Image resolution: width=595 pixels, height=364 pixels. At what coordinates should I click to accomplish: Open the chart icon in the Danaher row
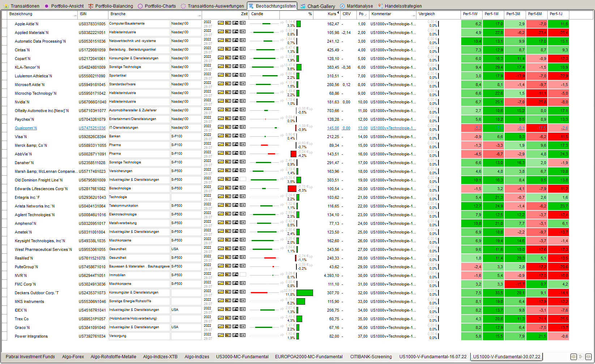221,162
